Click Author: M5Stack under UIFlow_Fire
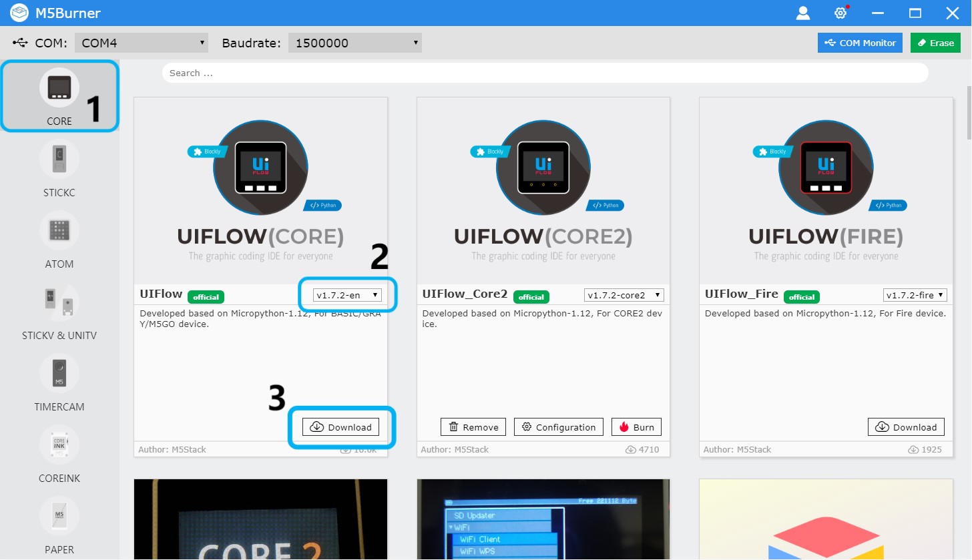 (x=738, y=450)
